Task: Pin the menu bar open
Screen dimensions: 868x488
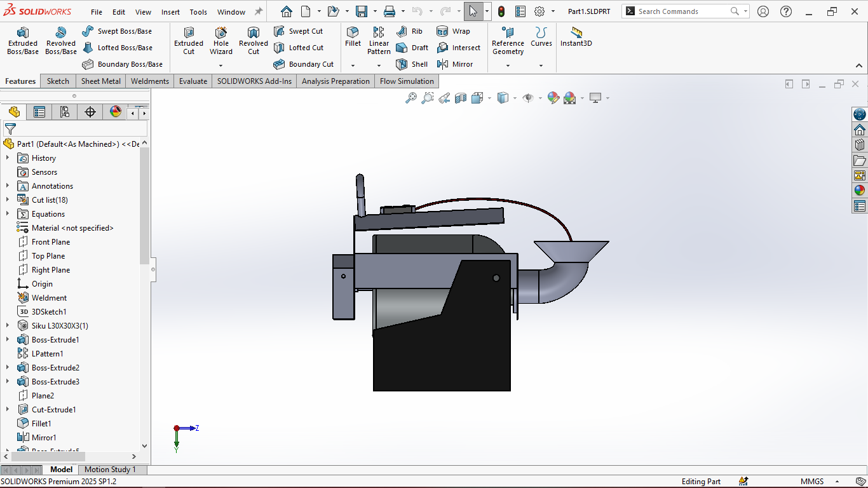Action: 259,11
